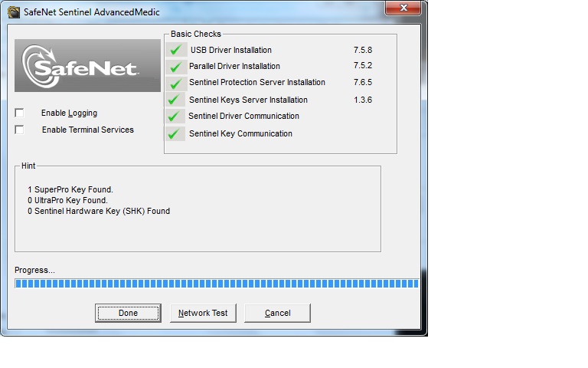588x368 pixels.
Task: Click the Sentinel Keys Server Installation checkmark
Action: click(x=175, y=100)
